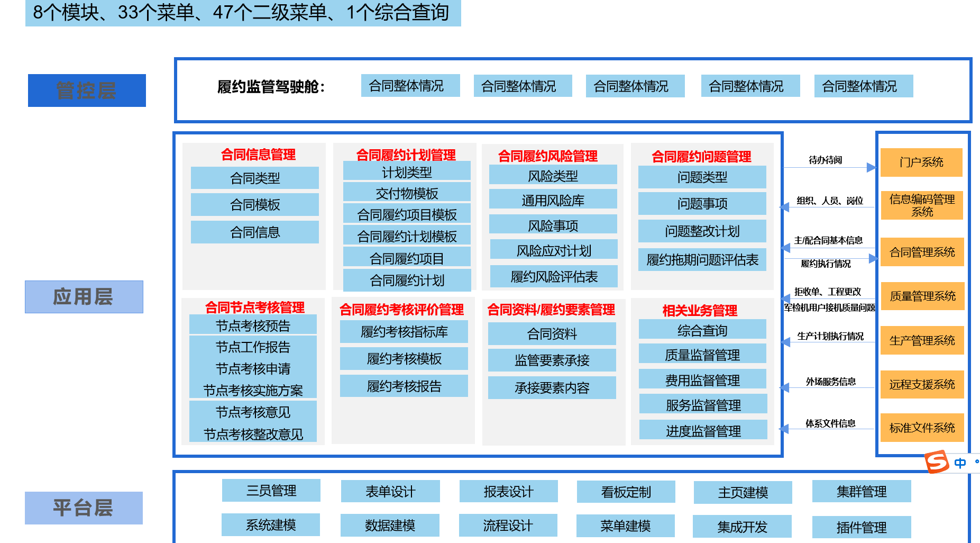
Task: Select 合同履约项目模板 item
Action: click(x=407, y=214)
